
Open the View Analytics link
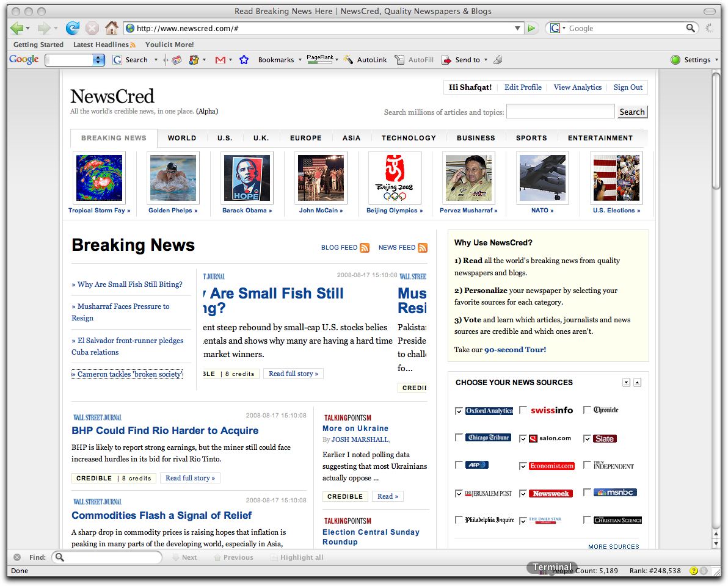[x=577, y=87]
